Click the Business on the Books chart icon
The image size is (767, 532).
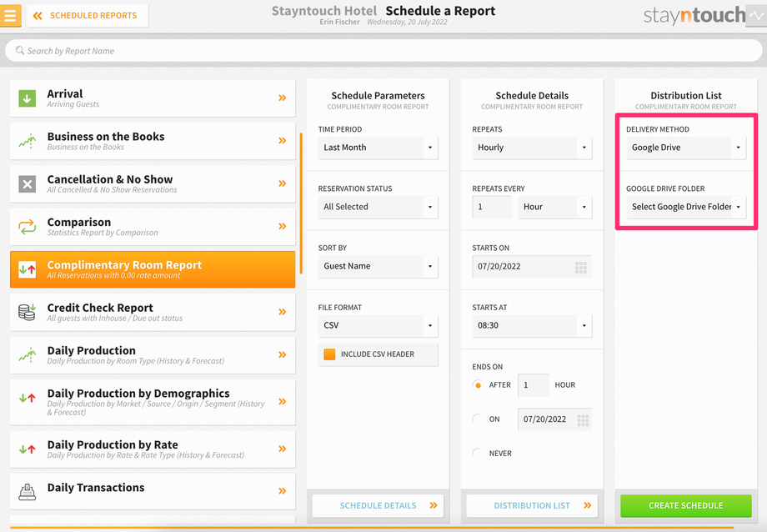point(28,141)
